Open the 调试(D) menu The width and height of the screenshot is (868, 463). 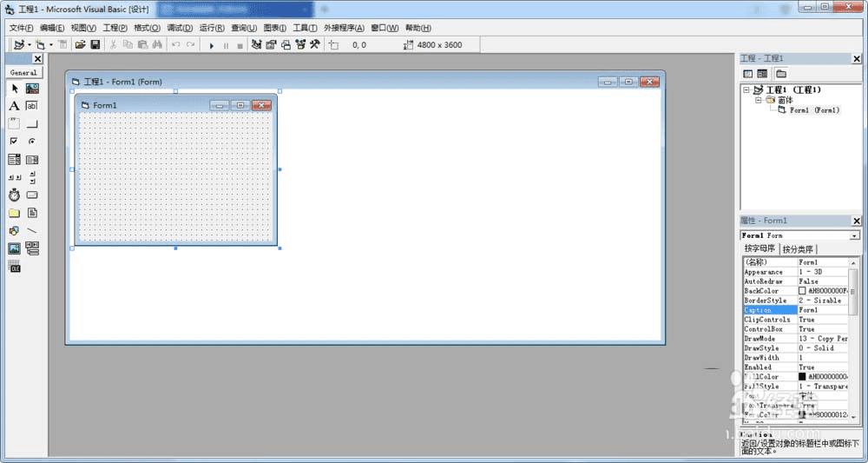point(180,29)
